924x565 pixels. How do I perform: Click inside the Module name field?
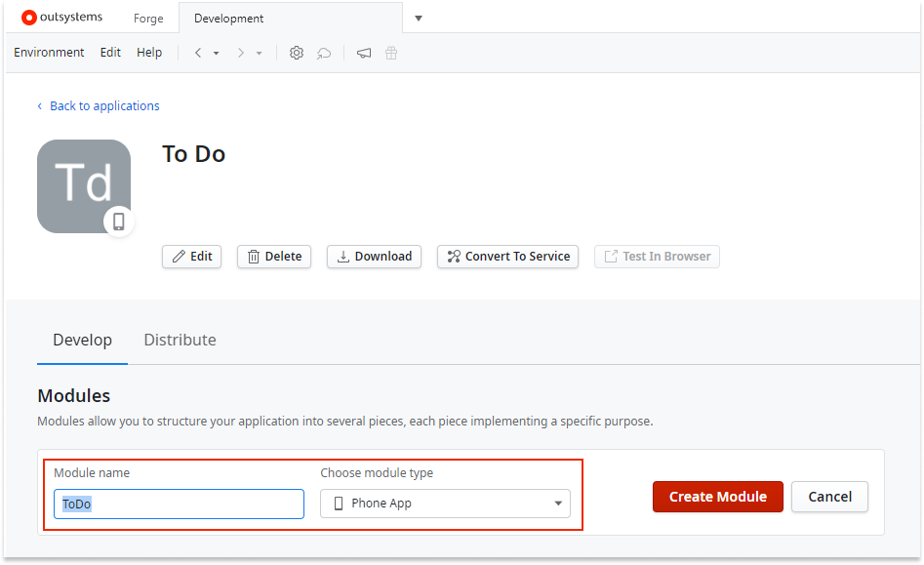179,504
